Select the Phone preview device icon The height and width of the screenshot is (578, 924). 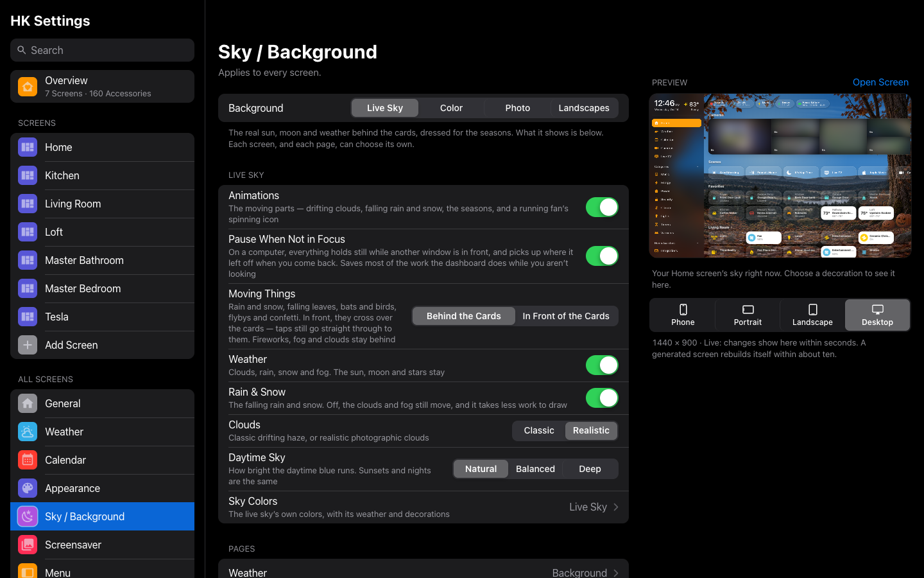[x=683, y=310]
